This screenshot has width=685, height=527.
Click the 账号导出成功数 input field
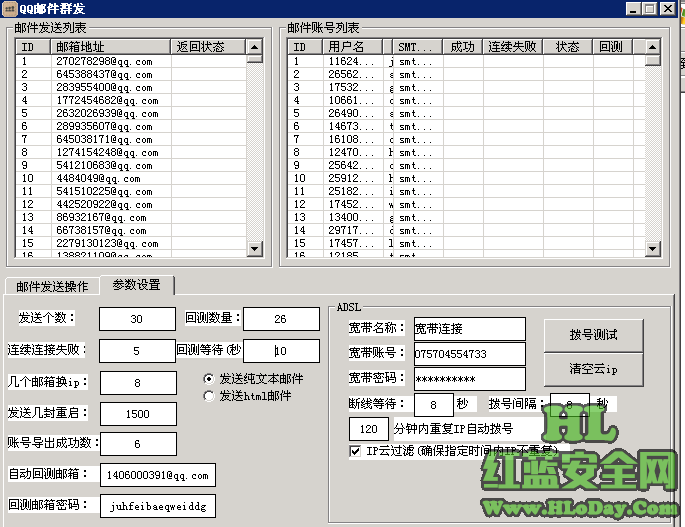point(138,444)
